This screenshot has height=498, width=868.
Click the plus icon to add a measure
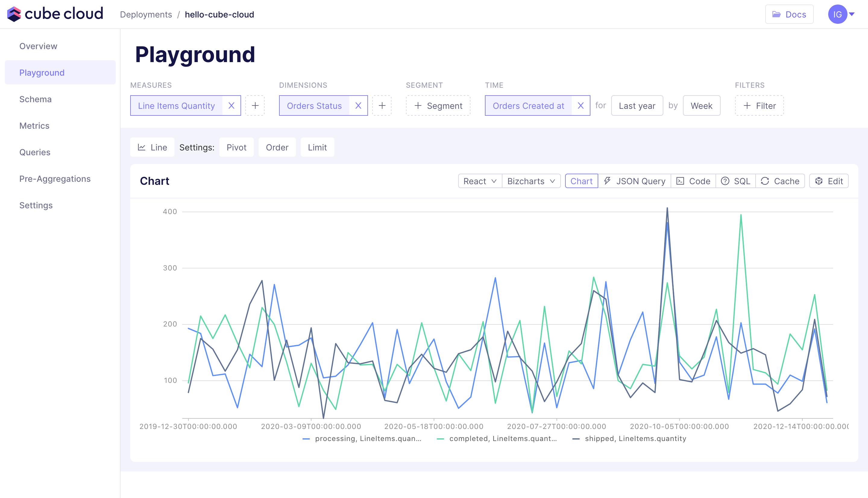click(x=255, y=106)
